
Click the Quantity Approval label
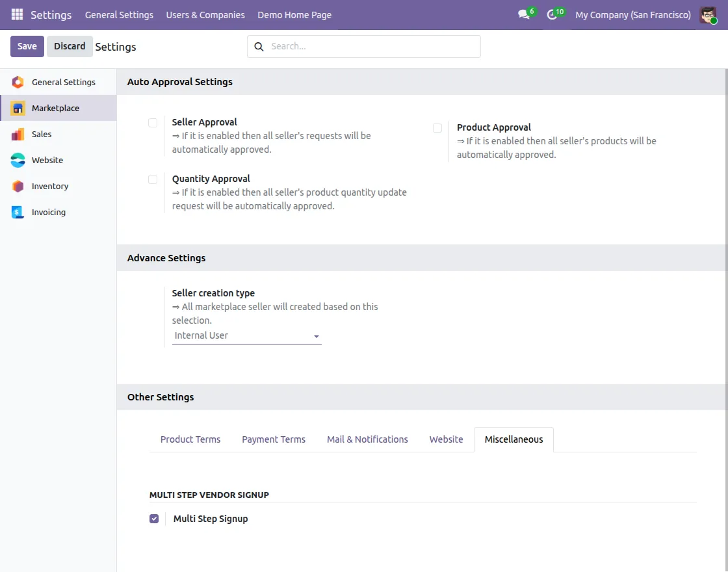click(211, 179)
